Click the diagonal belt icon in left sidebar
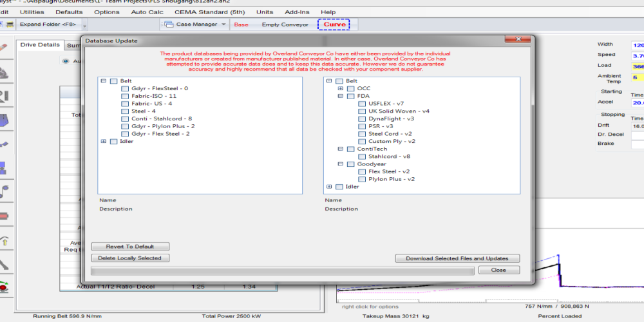The image size is (644, 322). 4,265
